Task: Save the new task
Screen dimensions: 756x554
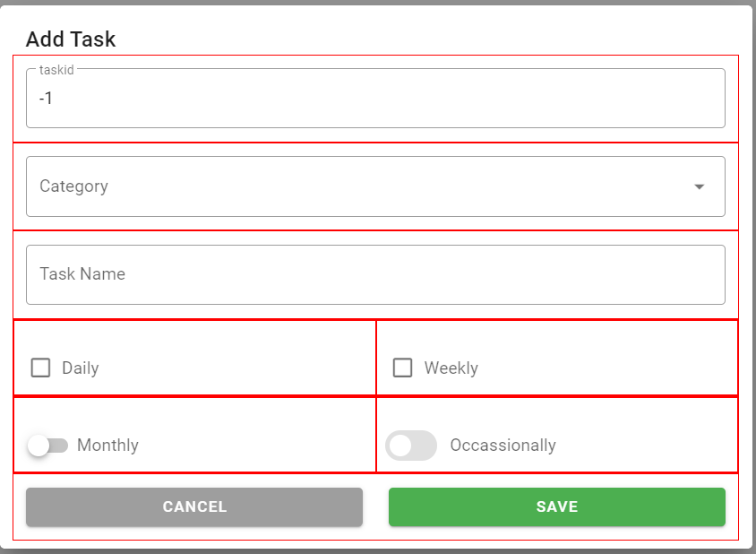Action: (x=556, y=506)
